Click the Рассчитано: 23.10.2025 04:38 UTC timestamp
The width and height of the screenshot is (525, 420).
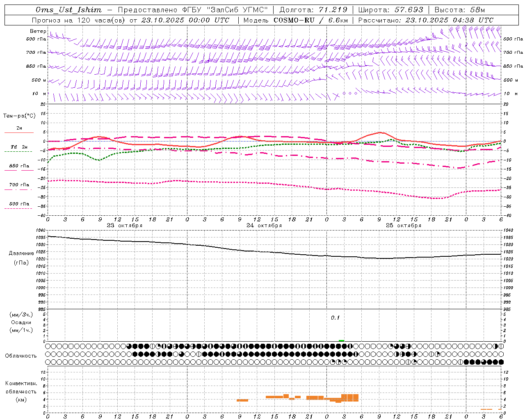(426, 20)
